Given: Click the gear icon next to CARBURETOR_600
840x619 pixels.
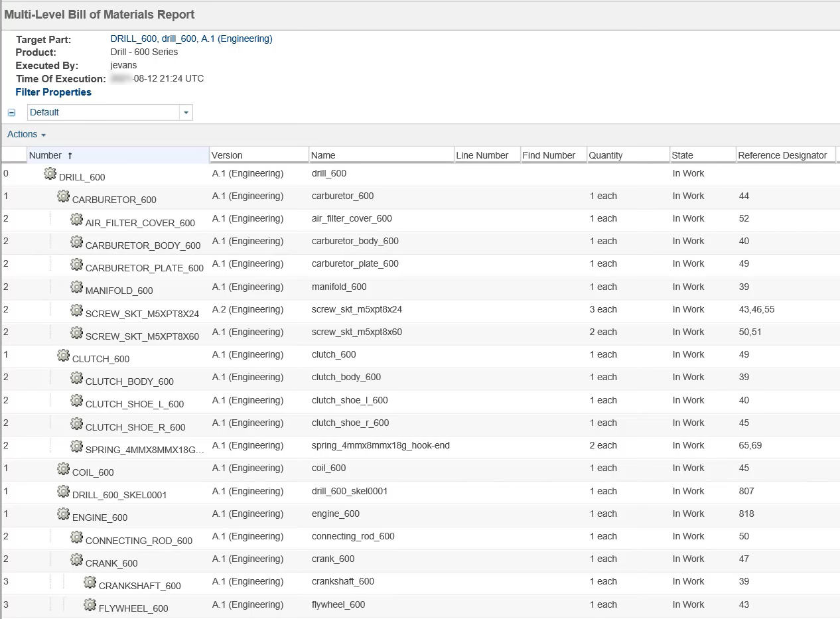Looking at the screenshot, I should click(x=63, y=196).
